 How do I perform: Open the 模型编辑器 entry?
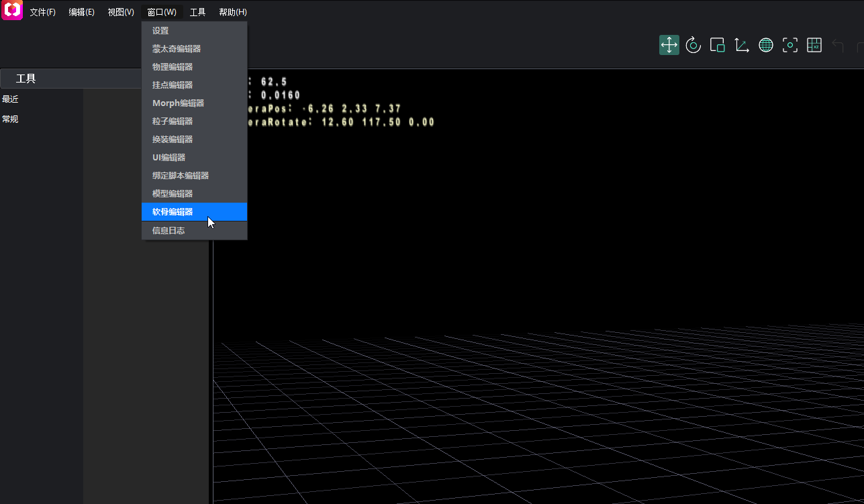coord(195,194)
